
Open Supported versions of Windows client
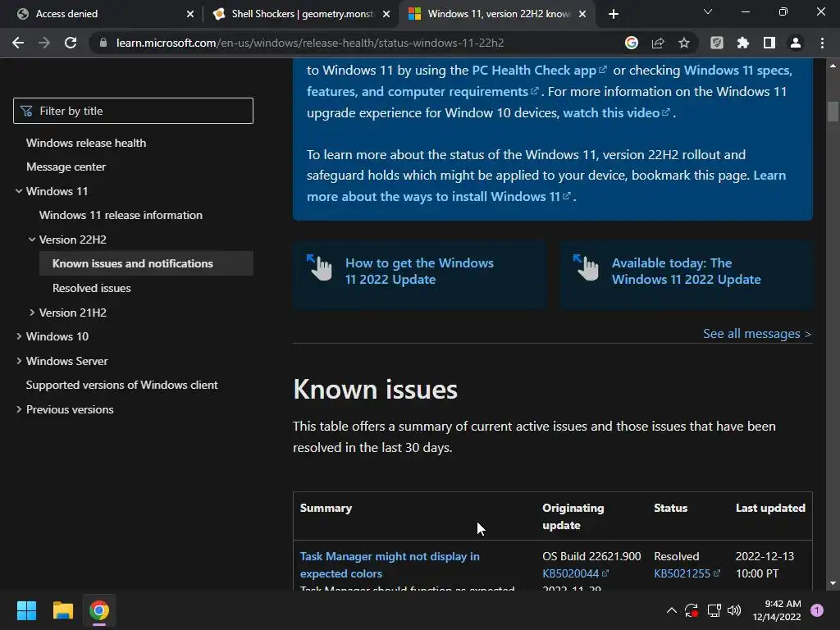click(x=121, y=386)
